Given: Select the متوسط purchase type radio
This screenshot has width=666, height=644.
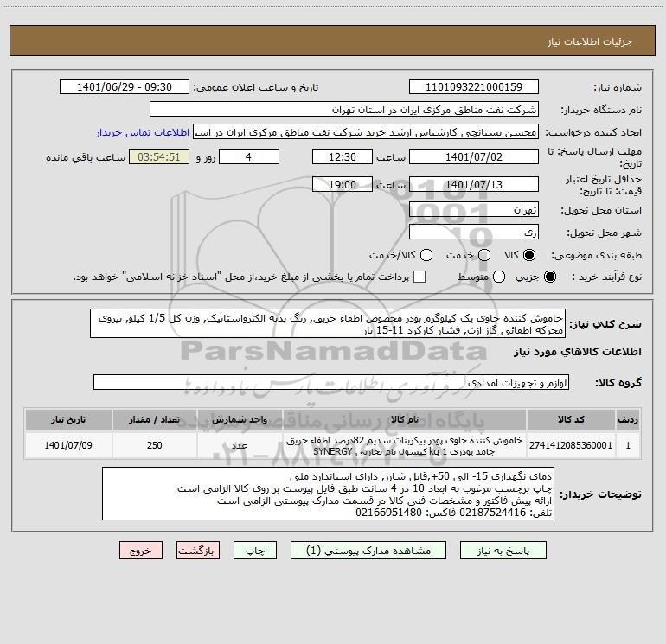Looking at the screenshot, I should point(499,277).
